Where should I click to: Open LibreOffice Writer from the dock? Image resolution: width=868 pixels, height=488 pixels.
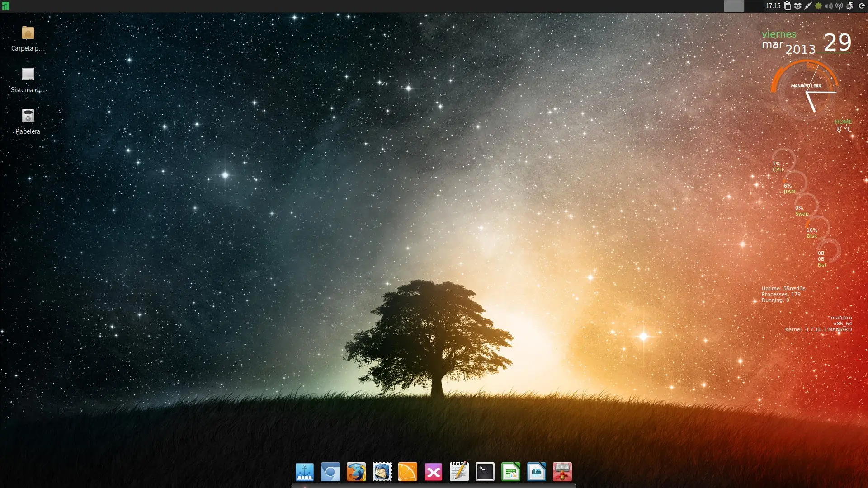pos(537,472)
